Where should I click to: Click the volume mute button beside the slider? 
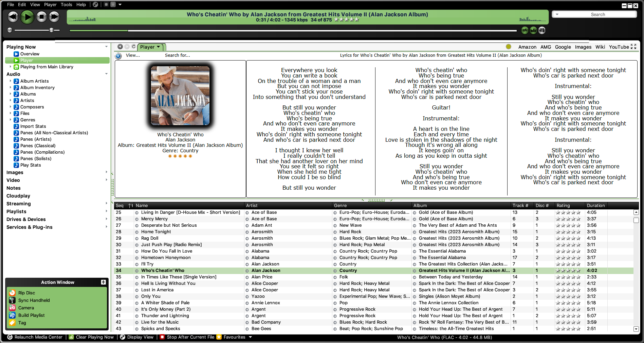pos(10,30)
